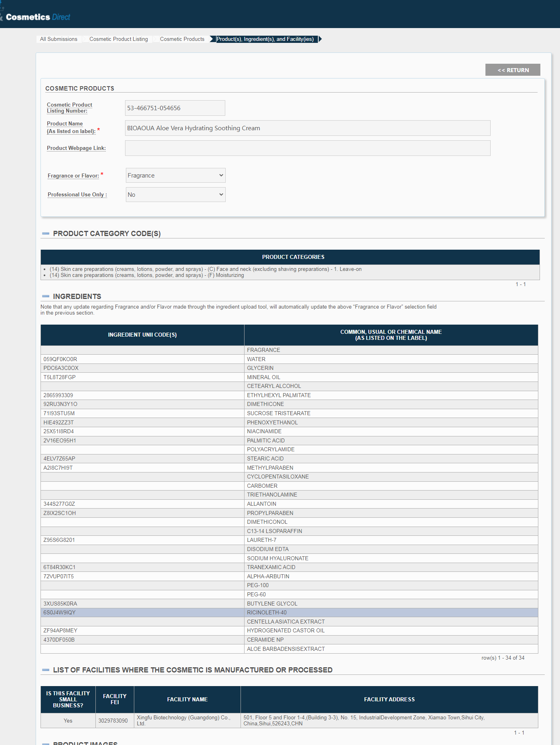Collapse the list of facilities section
This screenshot has height=745, width=560.
[46, 670]
